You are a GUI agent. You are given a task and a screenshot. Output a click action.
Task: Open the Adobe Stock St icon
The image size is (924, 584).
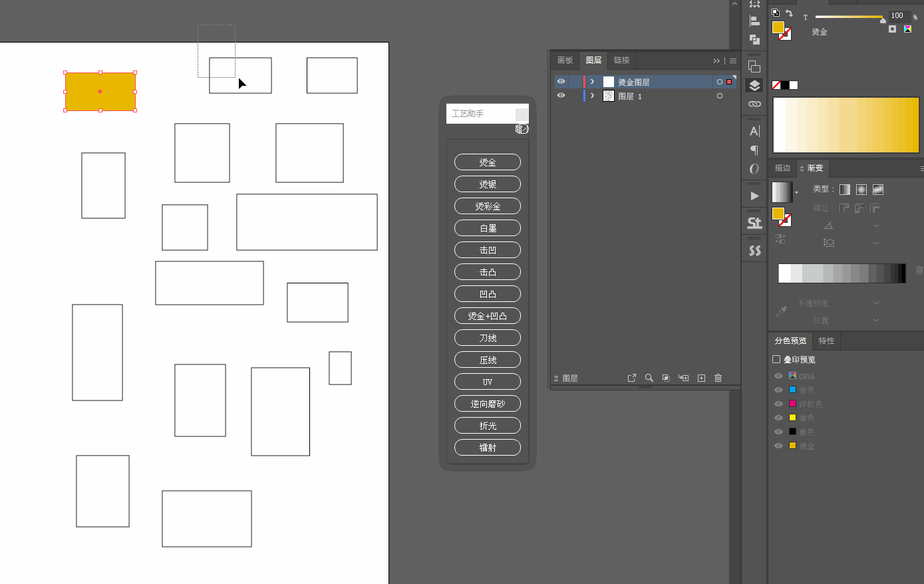pos(754,223)
